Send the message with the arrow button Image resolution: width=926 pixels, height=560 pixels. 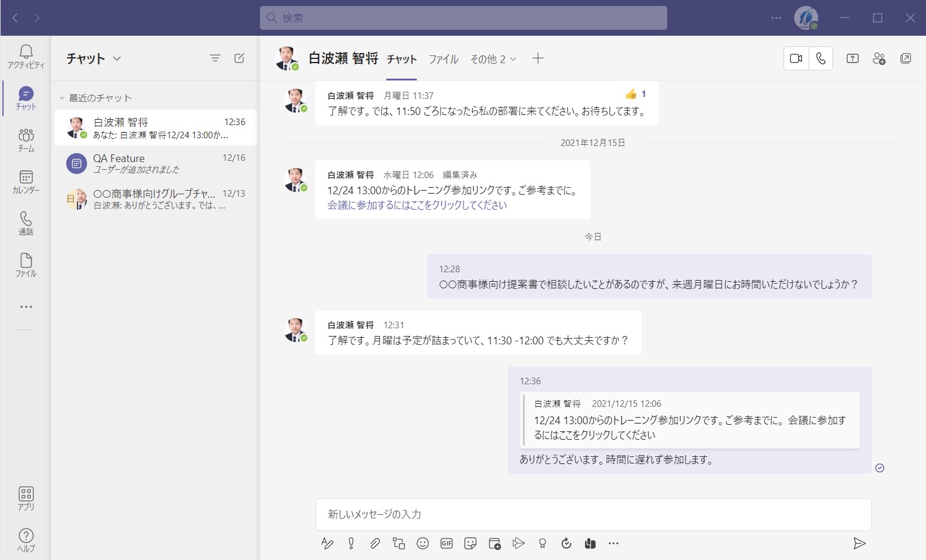tap(859, 543)
